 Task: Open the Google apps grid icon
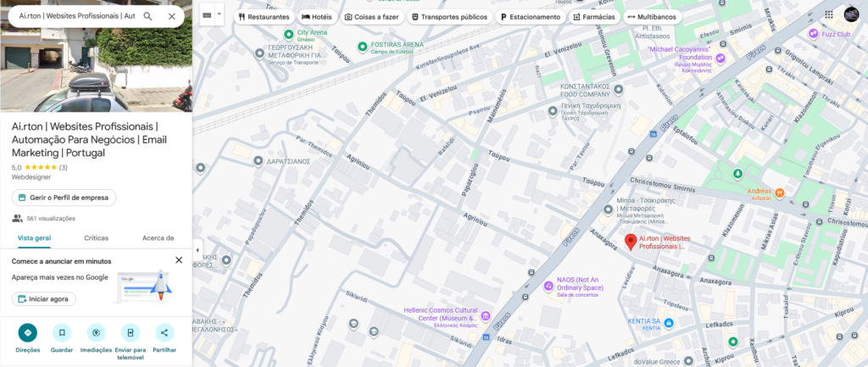pos(829,15)
